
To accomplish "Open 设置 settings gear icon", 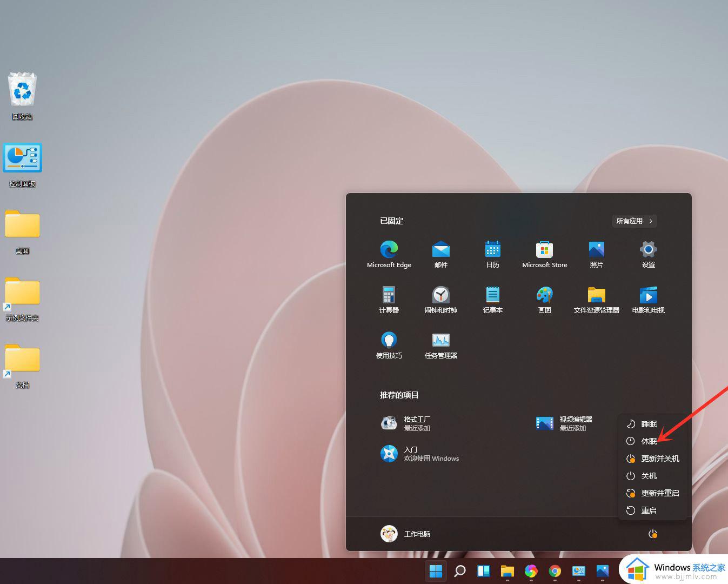I will (649, 254).
